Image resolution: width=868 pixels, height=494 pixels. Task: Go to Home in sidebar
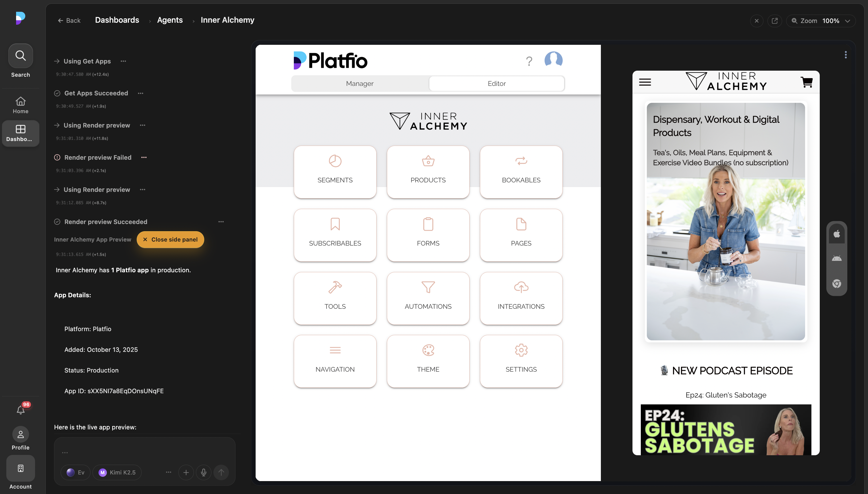tap(20, 105)
